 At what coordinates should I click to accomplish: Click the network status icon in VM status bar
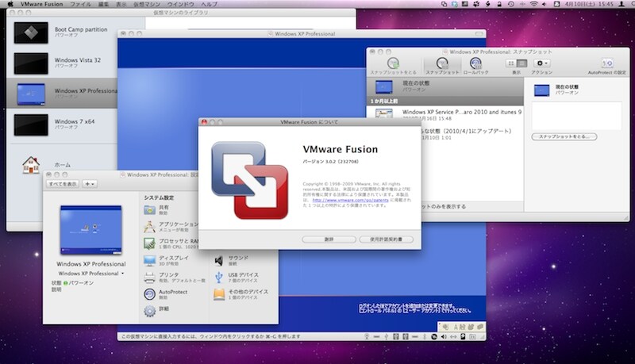tap(453, 336)
